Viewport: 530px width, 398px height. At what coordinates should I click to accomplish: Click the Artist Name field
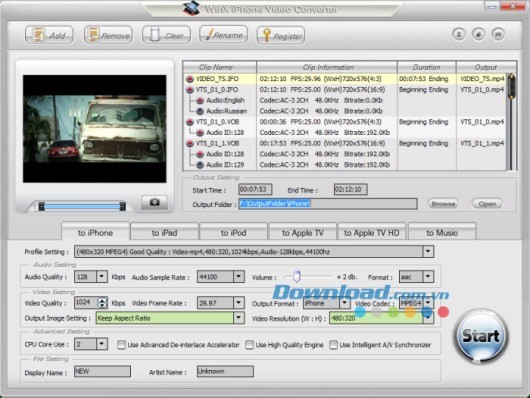coord(225,371)
